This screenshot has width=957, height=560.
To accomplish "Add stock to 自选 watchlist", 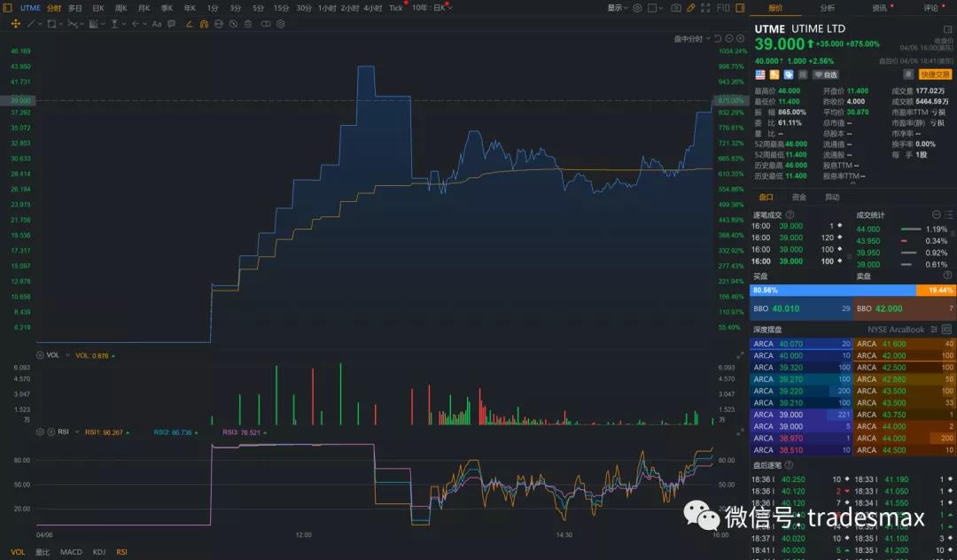I will 827,74.
